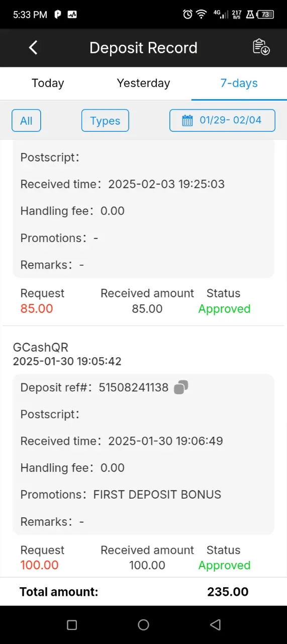Tap Android recent apps square button
Viewport: 287px width, 644px height.
click(x=72, y=625)
